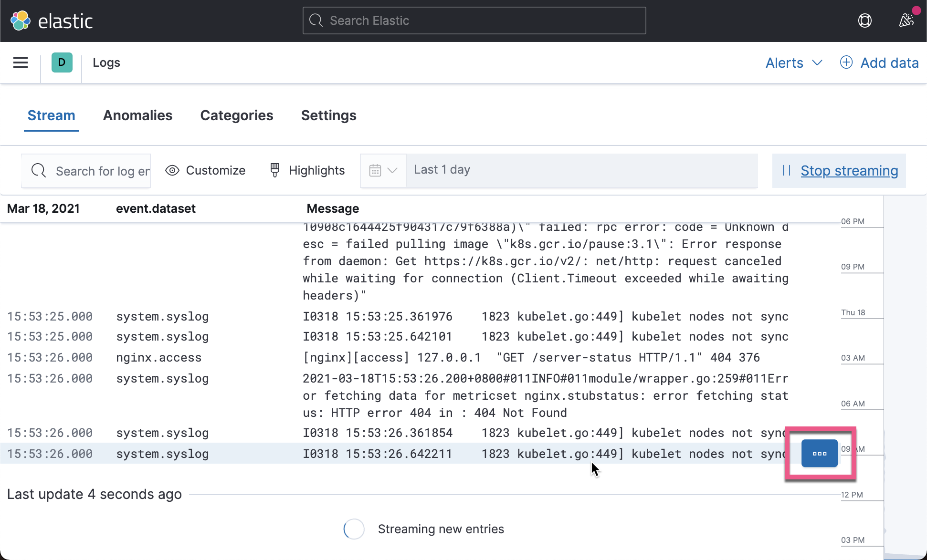Click the Settings tab
Image resolution: width=927 pixels, height=560 pixels.
pyautogui.click(x=328, y=115)
